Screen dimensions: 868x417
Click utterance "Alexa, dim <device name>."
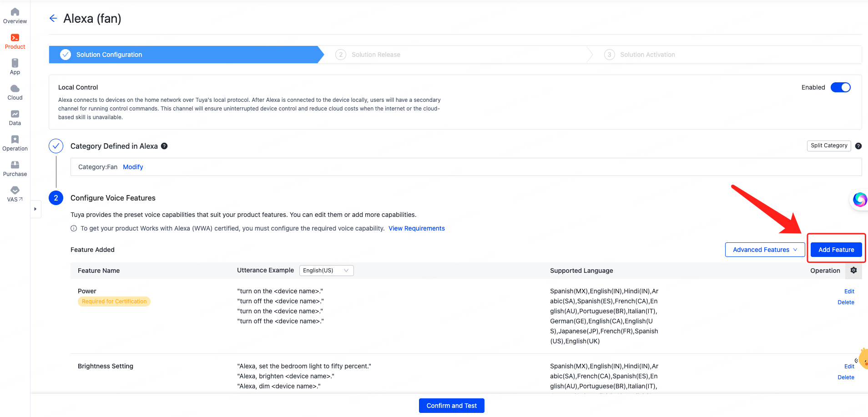point(279,386)
